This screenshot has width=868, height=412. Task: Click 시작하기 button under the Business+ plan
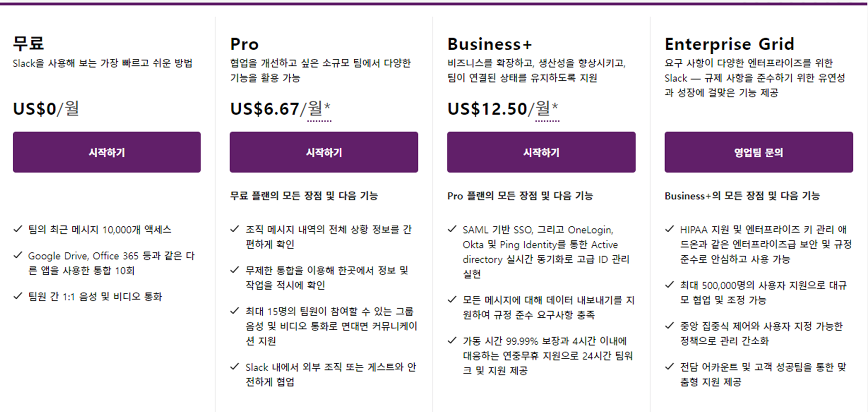pyautogui.click(x=541, y=152)
